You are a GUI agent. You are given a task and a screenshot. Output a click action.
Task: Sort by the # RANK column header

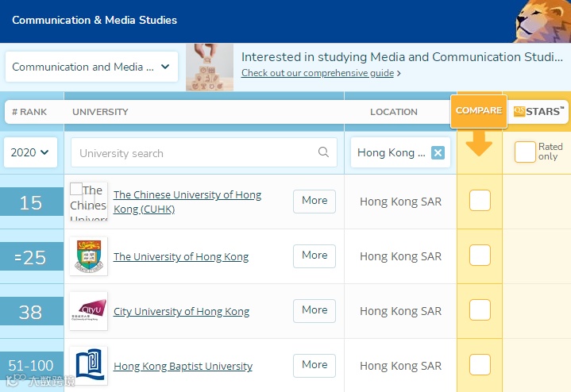click(29, 112)
